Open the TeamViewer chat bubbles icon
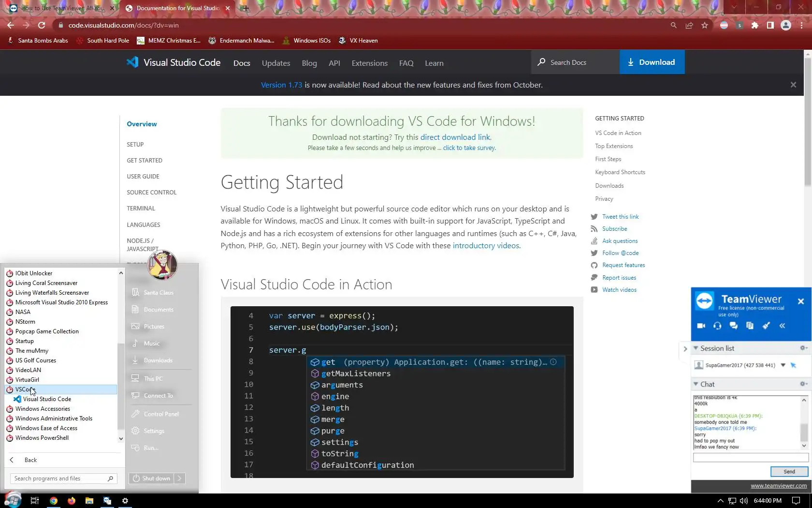This screenshot has width=812, height=508. click(734, 326)
